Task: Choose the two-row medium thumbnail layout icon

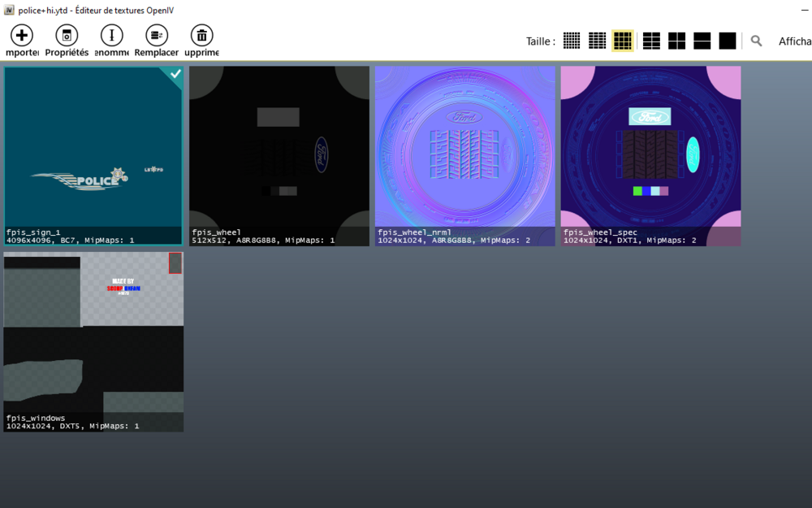Action: (702, 40)
